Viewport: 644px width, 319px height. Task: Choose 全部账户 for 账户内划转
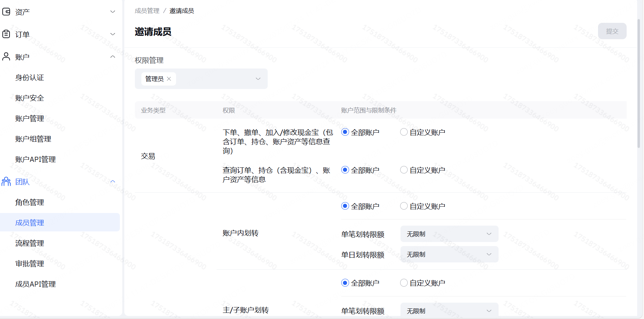[x=345, y=206]
